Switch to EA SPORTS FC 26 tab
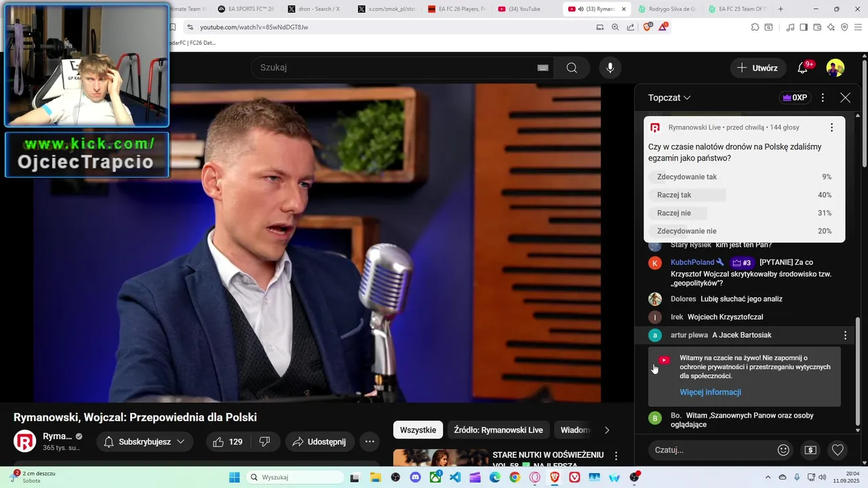The width and height of the screenshot is (868, 488). click(245, 9)
